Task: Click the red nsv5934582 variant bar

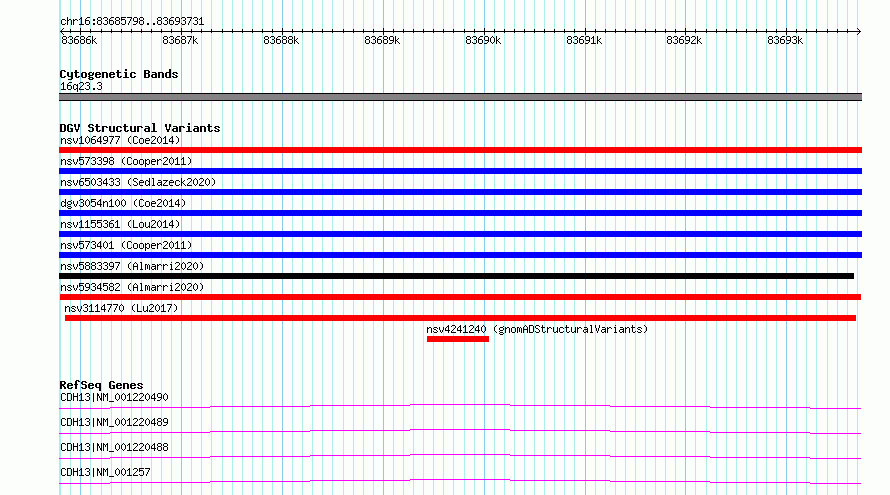Action: pyautogui.click(x=460, y=297)
